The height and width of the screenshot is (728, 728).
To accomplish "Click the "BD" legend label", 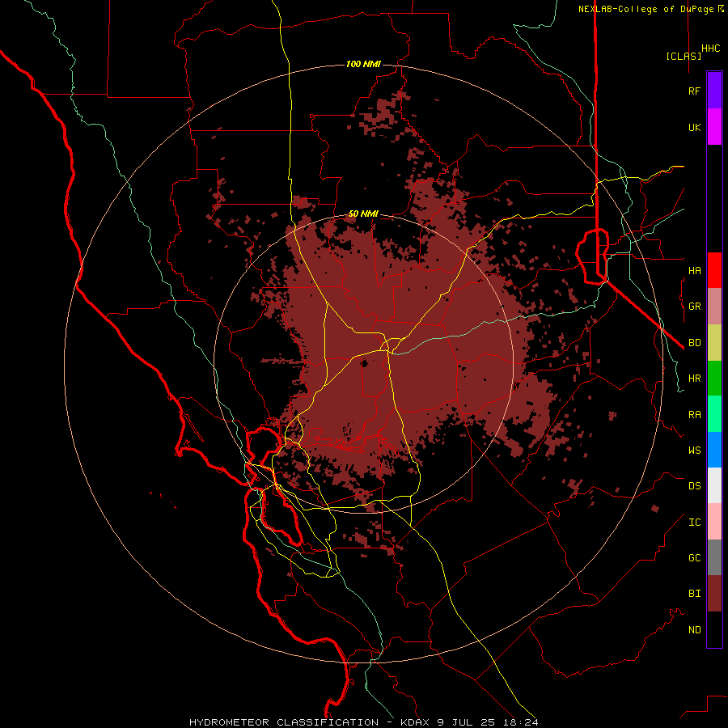I will point(694,343).
